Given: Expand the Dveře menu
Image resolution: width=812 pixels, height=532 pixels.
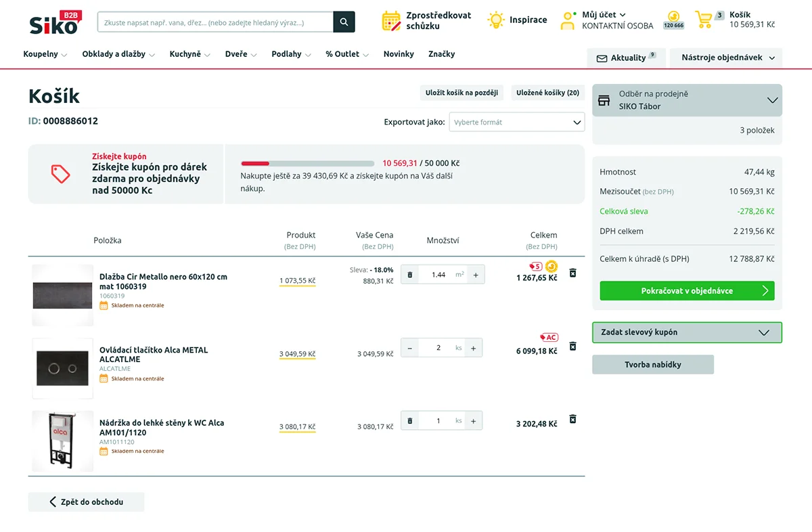Looking at the screenshot, I should [241, 54].
